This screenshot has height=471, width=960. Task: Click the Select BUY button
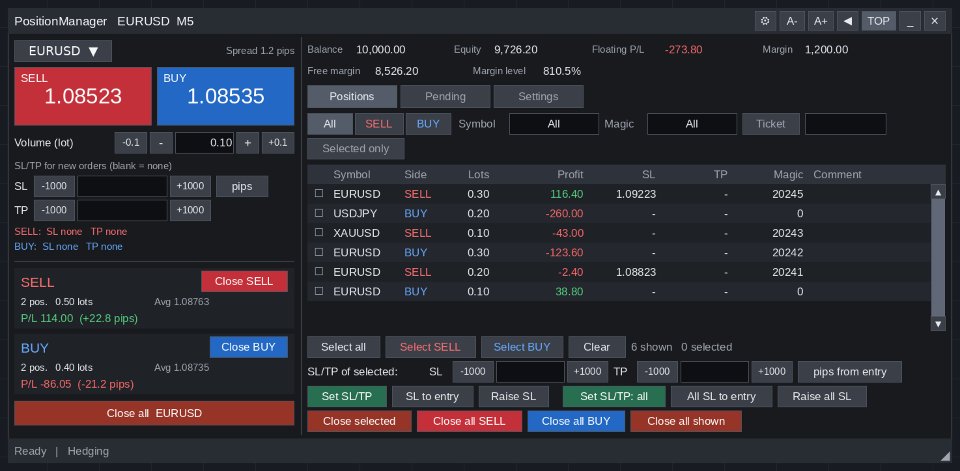pos(522,347)
